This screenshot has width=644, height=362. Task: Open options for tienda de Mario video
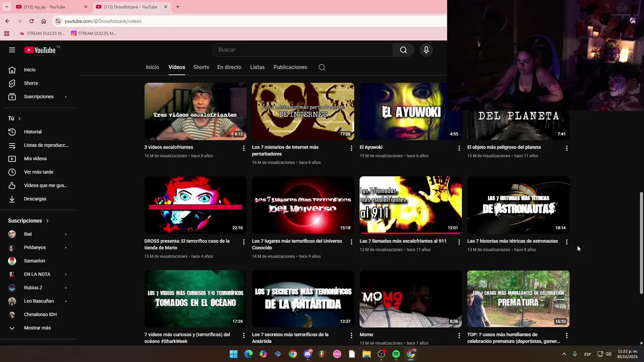pyautogui.click(x=244, y=242)
